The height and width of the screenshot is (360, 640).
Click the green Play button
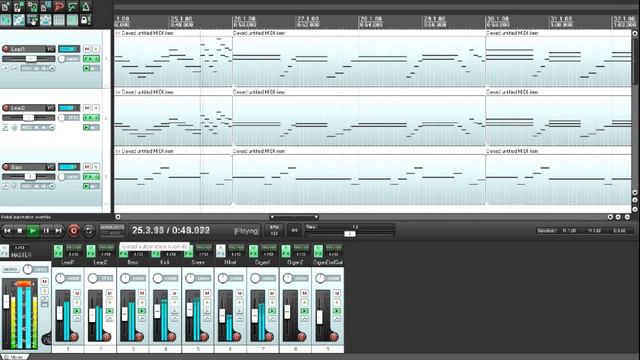(33, 231)
